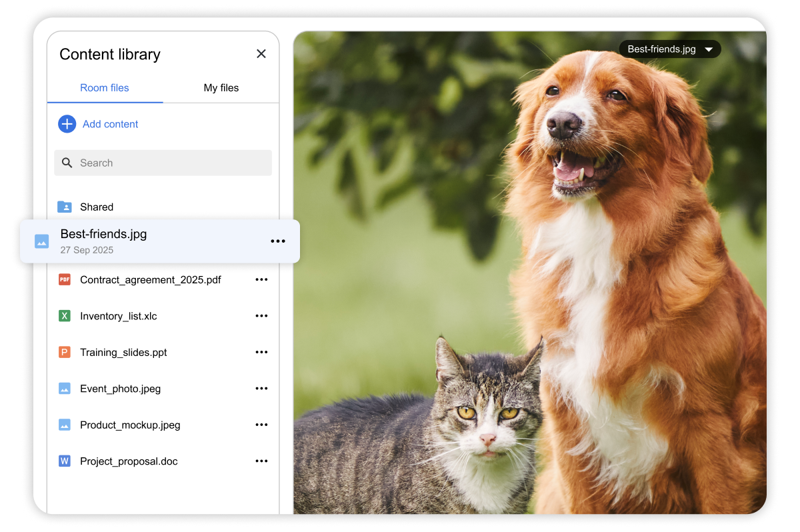Open more options for Contract_agreement_2025.pdf
800x532 pixels.
tap(261, 279)
